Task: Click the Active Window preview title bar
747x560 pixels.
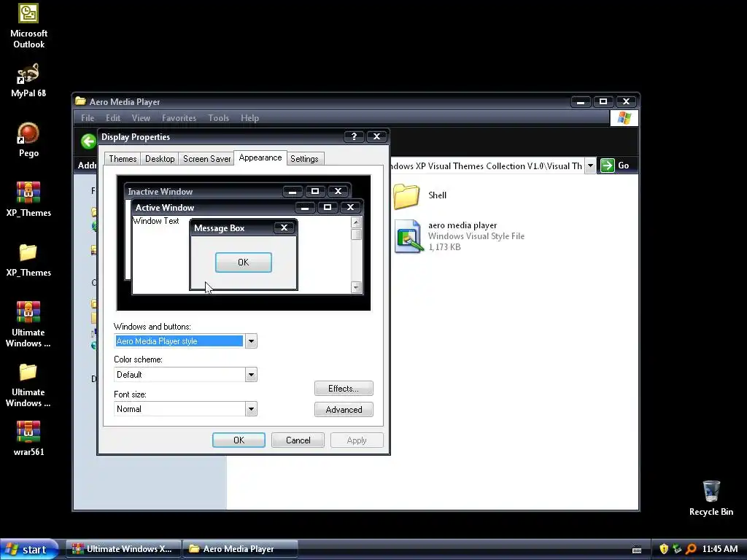Action: click(247, 208)
